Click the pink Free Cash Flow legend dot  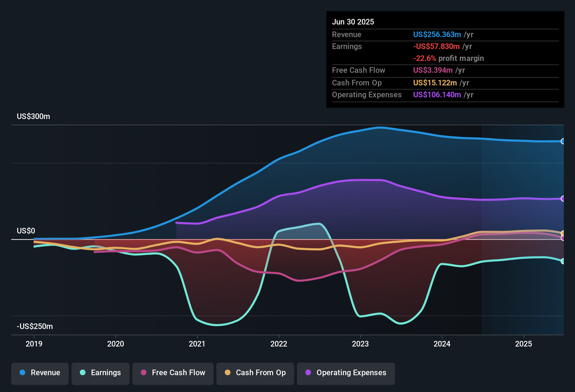(x=144, y=373)
